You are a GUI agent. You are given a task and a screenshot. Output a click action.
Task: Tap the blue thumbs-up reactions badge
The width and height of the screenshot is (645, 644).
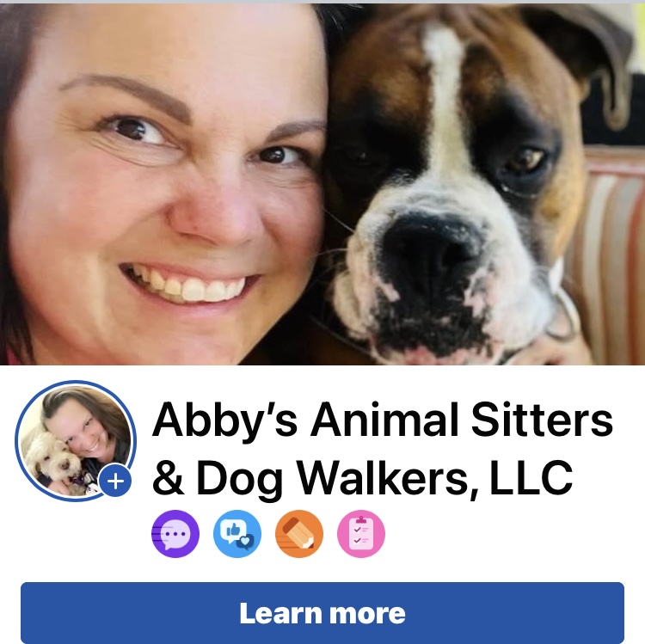point(237,534)
